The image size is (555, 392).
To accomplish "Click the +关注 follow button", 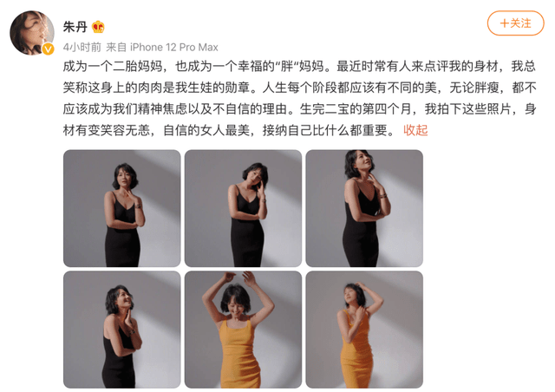I will [x=515, y=23].
